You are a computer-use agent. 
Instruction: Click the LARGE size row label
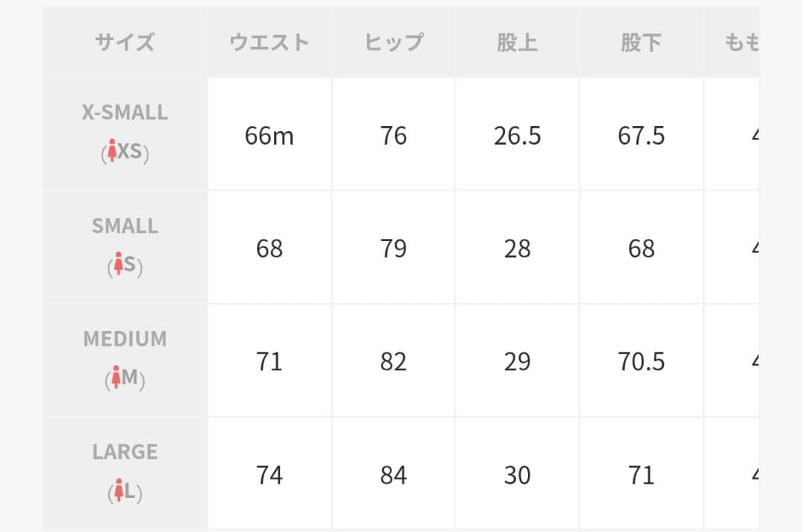(125, 452)
